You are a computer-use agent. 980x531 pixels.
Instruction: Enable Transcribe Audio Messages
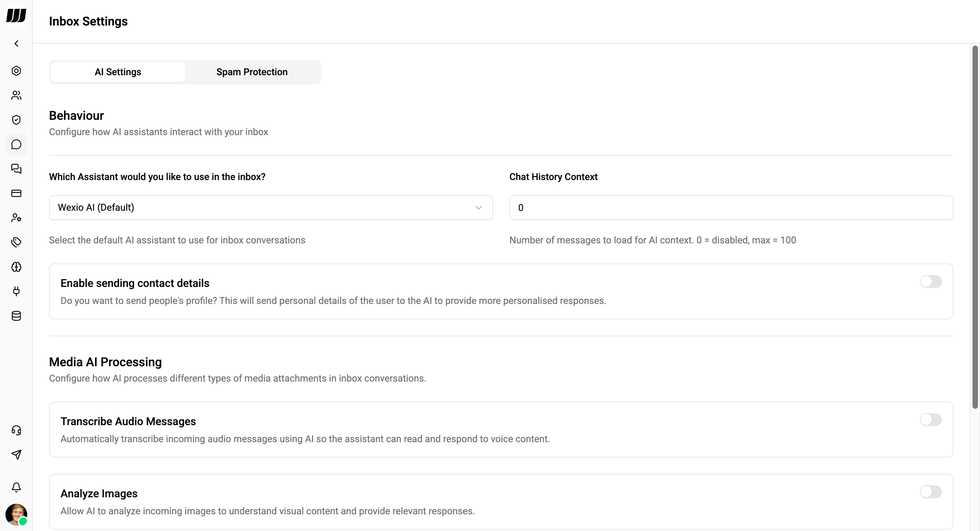[931, 420]
